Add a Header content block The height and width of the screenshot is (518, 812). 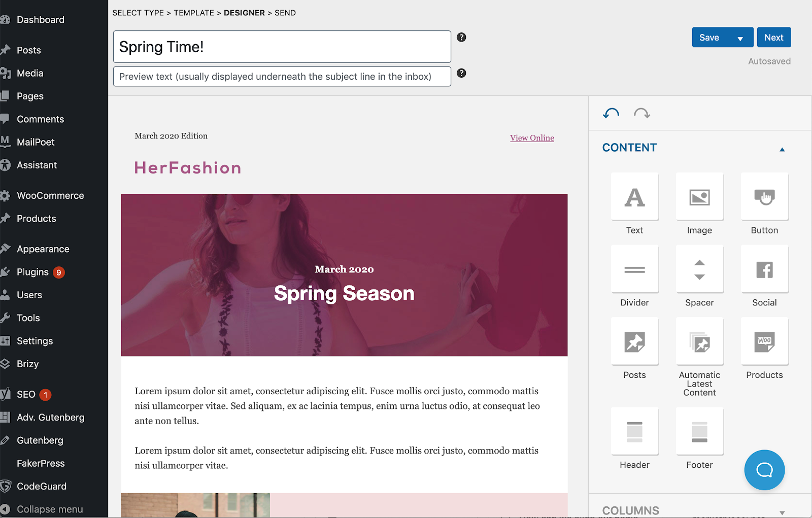(634, 431)
